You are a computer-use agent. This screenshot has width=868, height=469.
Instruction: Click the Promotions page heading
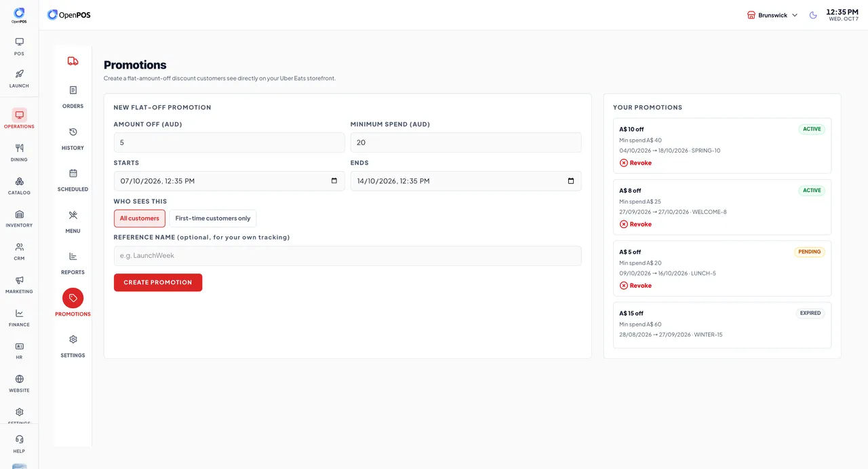(135, 65)
